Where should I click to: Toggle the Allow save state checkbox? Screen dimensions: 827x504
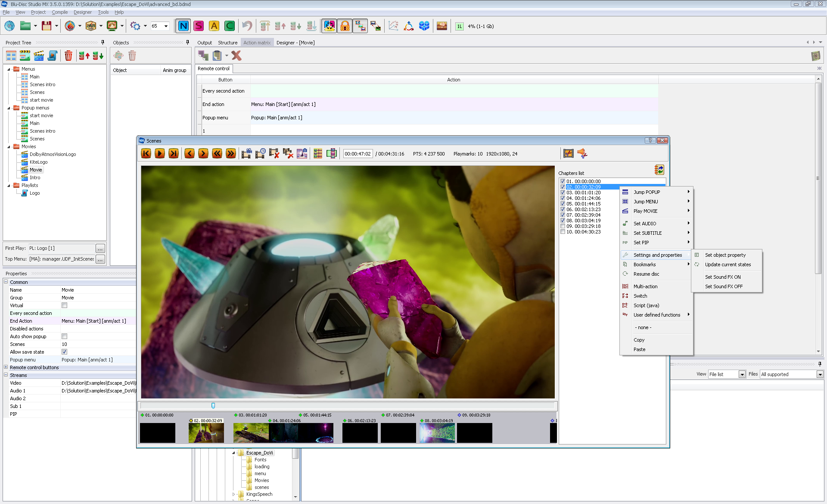[x=64, y=352]
